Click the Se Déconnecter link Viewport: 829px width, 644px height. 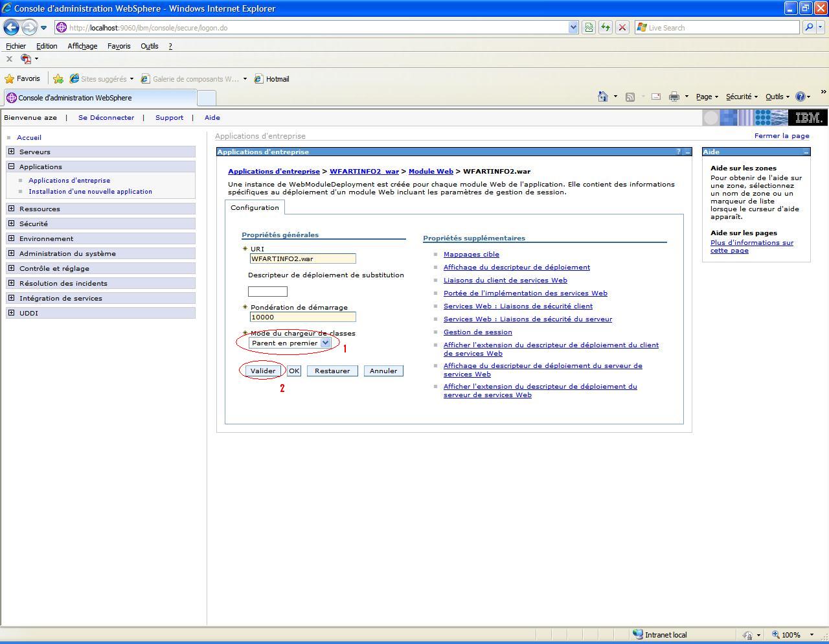(x=106, y=117)
